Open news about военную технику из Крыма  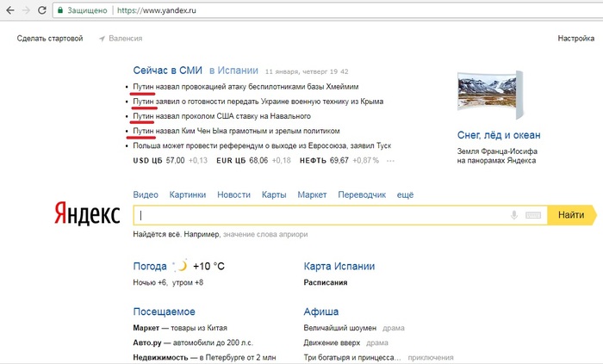click(x=258, y=102)
